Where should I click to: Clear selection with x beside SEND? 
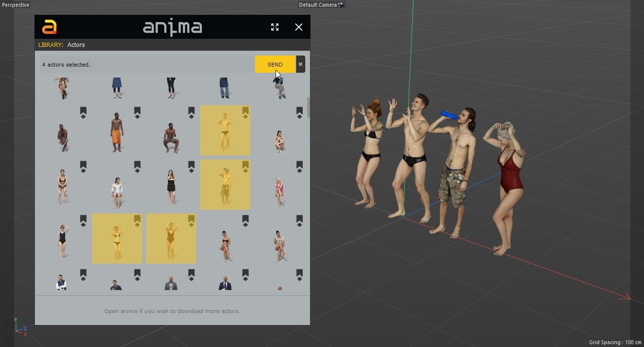pyautogui.click(x=300, y=65)
